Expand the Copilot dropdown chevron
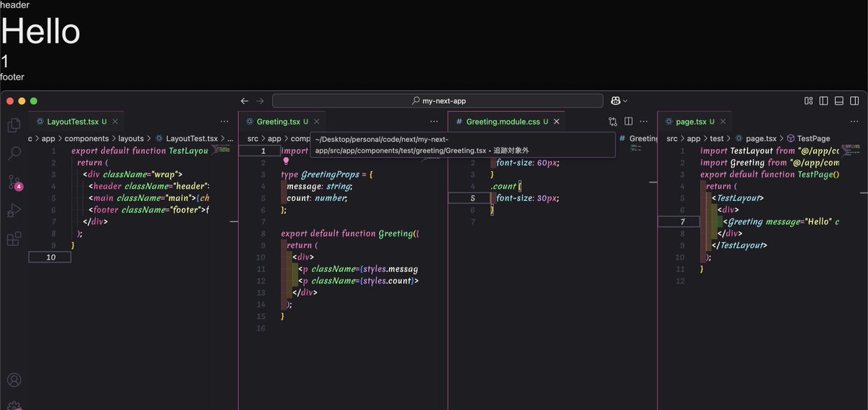This screenshot has height=410, width=868. click(625, 101)
